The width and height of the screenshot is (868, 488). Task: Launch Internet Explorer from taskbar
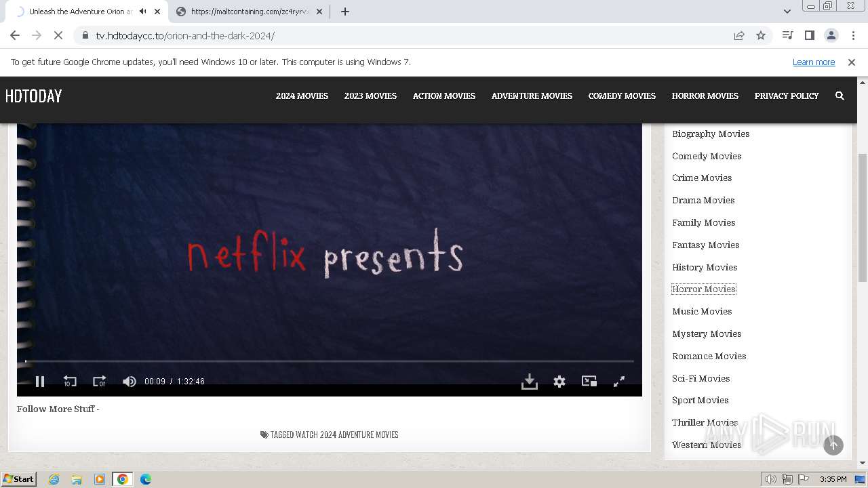(x=54, y=479)
